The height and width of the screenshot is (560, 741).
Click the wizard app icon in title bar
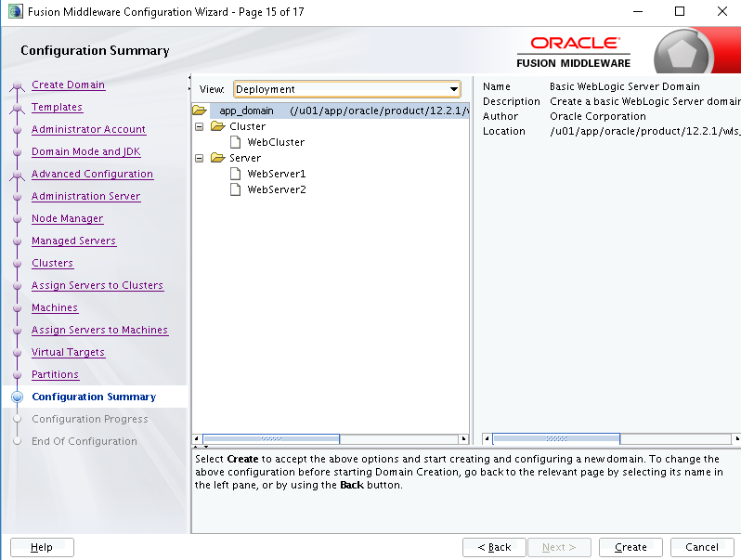click(15, 11)
